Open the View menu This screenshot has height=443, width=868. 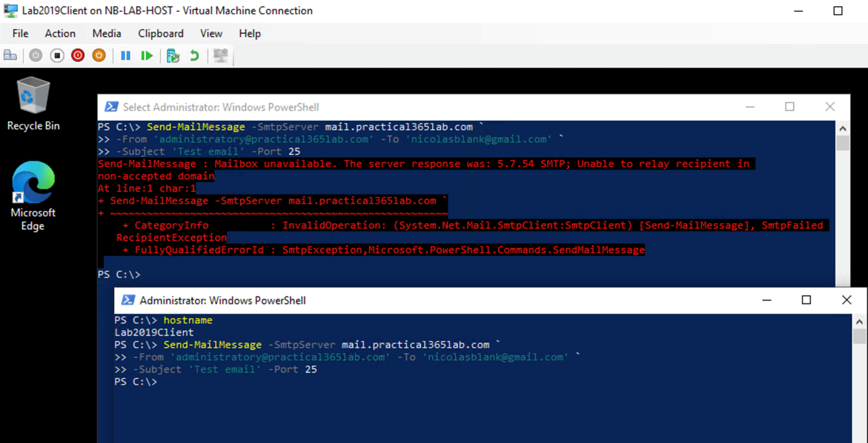(211, 33)
